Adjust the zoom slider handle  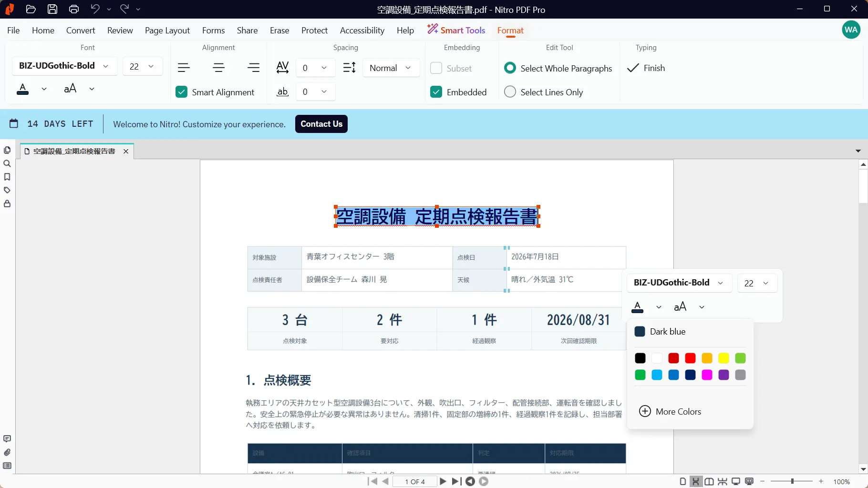point(792,481)
